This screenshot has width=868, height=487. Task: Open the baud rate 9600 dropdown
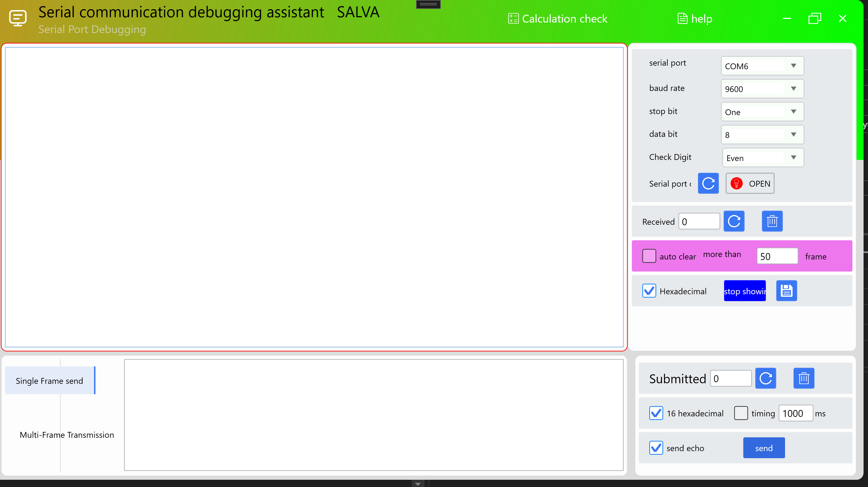click(762, 89)
